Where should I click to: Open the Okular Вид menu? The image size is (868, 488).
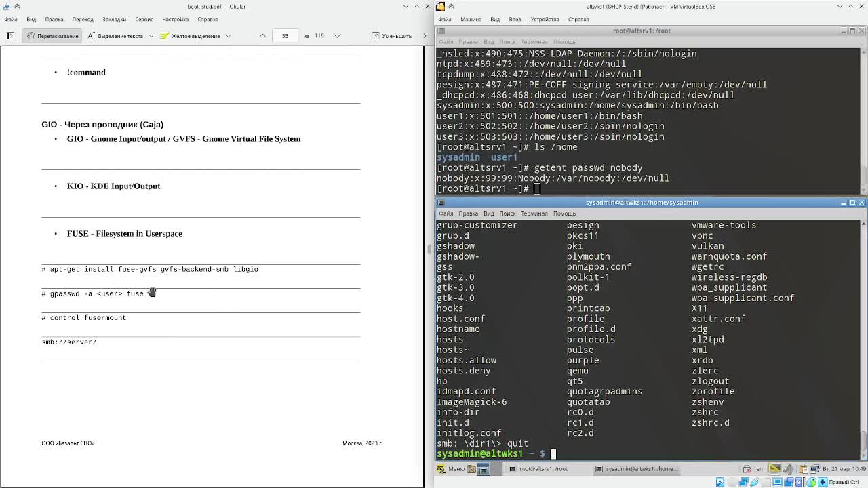tap(31, 19)
